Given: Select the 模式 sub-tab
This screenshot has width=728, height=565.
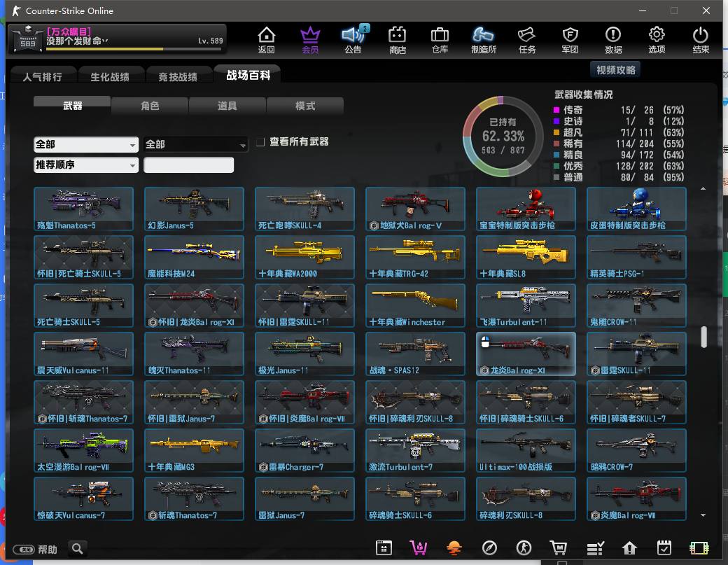Looking at the screenshot, I should click(x=305, y=106).
